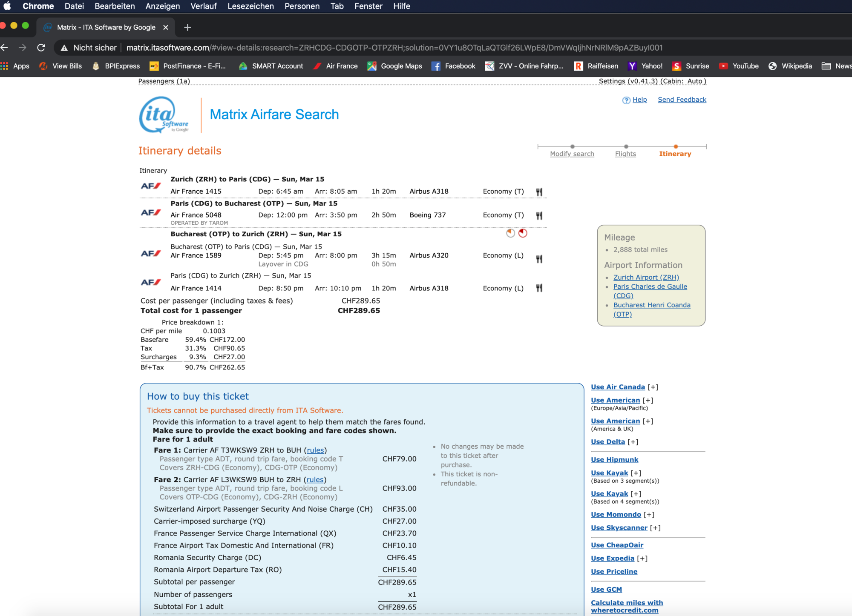Open the Passengers (1a) setting

164,81
